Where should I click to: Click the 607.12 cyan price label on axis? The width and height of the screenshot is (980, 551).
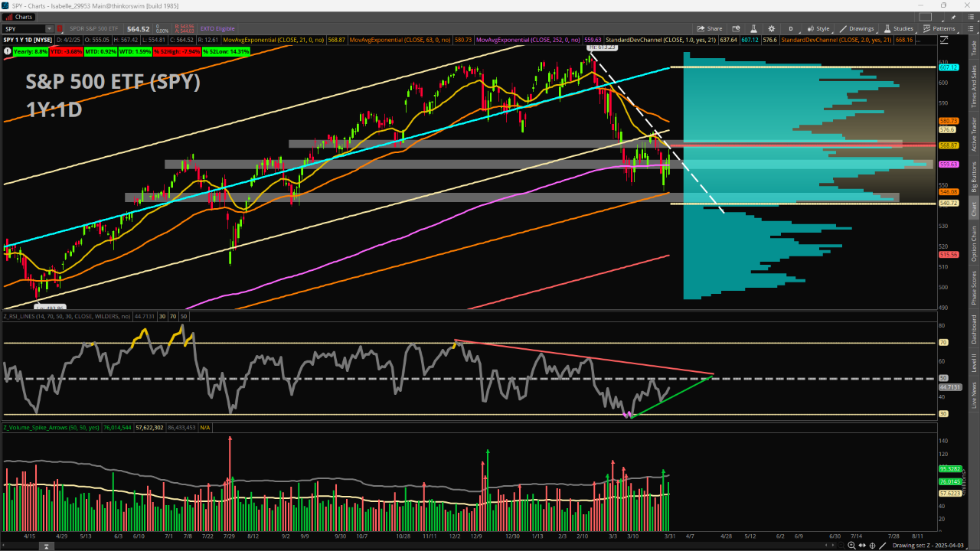(949, 67)
